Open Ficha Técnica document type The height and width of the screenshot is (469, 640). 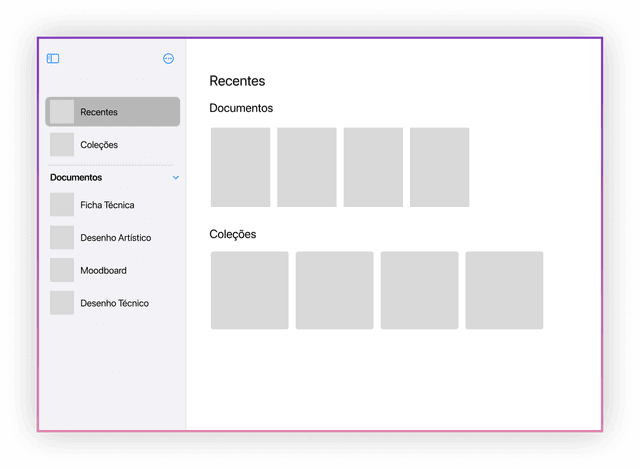pyautogui.click(x=107, y=205)
